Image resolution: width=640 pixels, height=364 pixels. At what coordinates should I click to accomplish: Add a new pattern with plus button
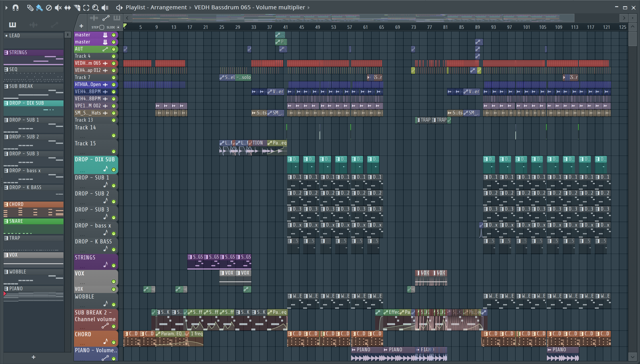(x=33, y=357)
